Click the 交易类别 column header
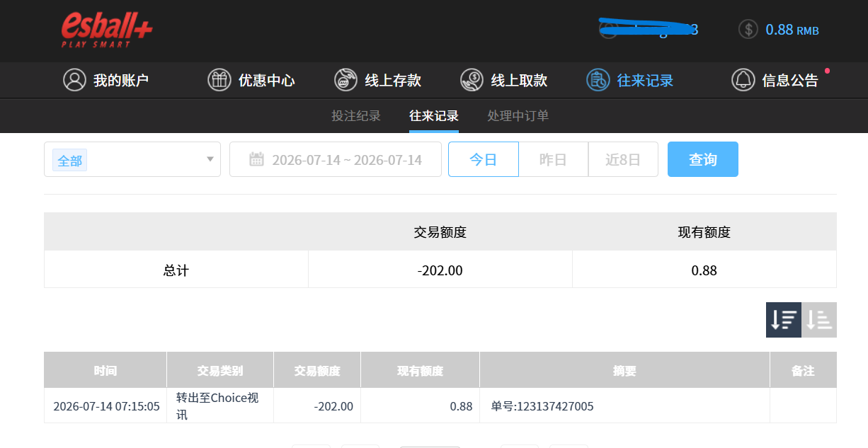The width and height of the screenshot is (868, 448). tap(220, 370)
